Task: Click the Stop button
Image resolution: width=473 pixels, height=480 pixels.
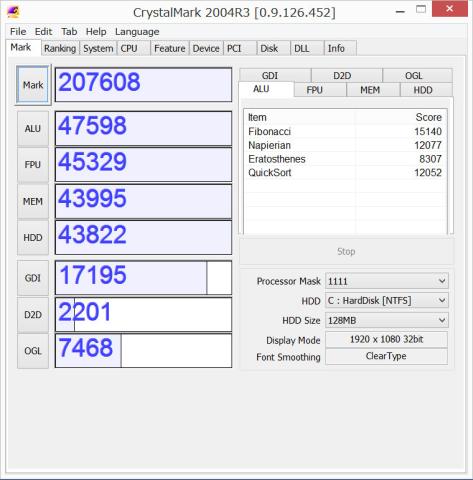Action: tap(346, 251)
